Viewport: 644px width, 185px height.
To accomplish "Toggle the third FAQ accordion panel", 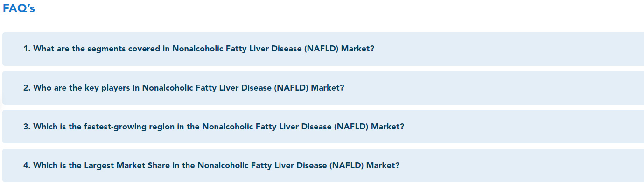I will coord(323,127).
